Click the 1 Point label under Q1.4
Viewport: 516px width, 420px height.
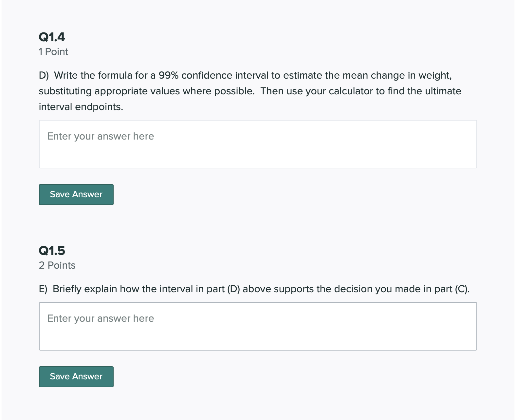click(53, 51)
